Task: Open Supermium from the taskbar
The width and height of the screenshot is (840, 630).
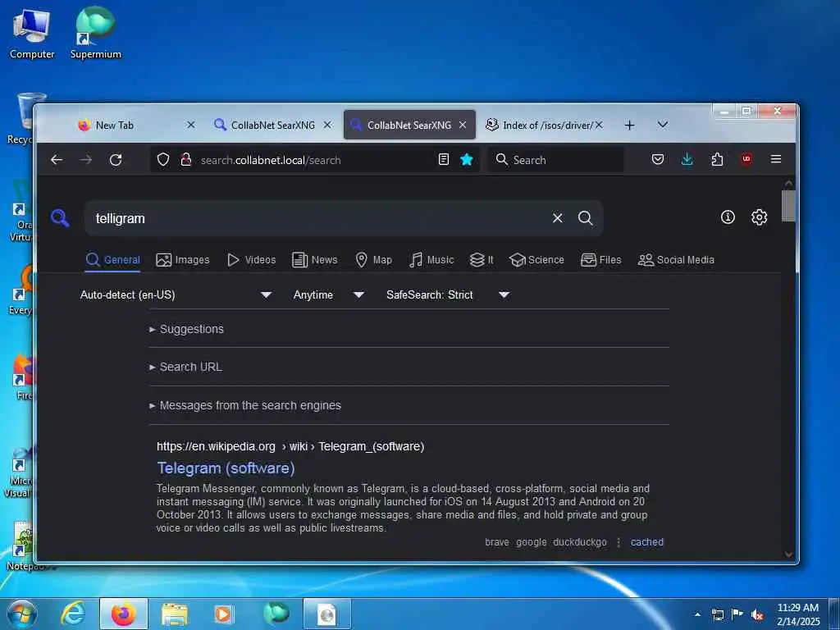Action: 276,614
